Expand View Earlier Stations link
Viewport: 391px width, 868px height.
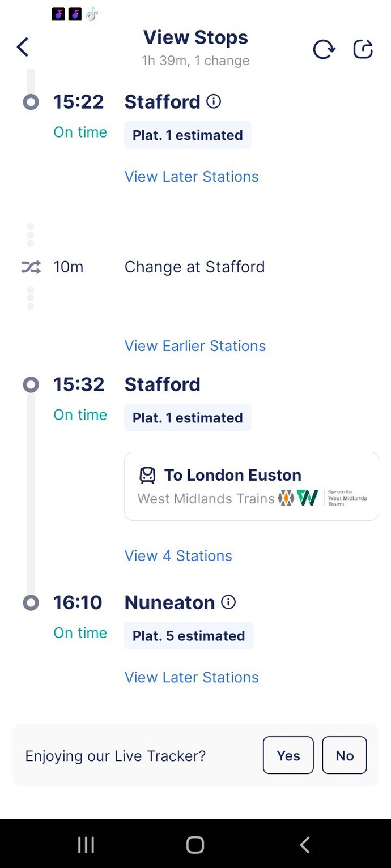point(195,346)
